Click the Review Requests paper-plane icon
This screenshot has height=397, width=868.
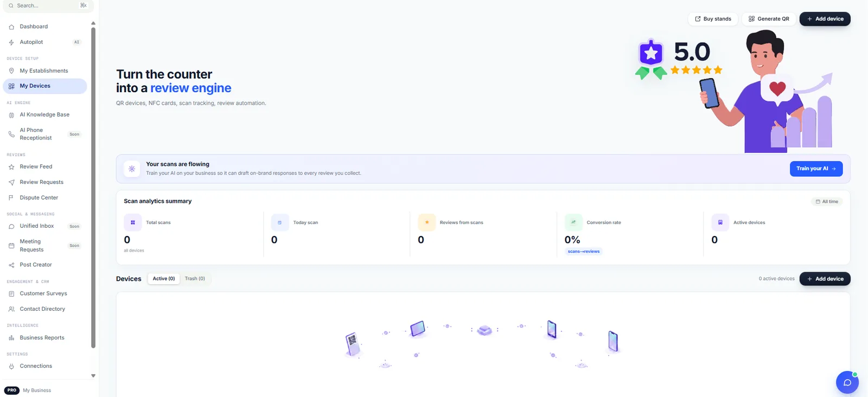[x=11, y=182]
